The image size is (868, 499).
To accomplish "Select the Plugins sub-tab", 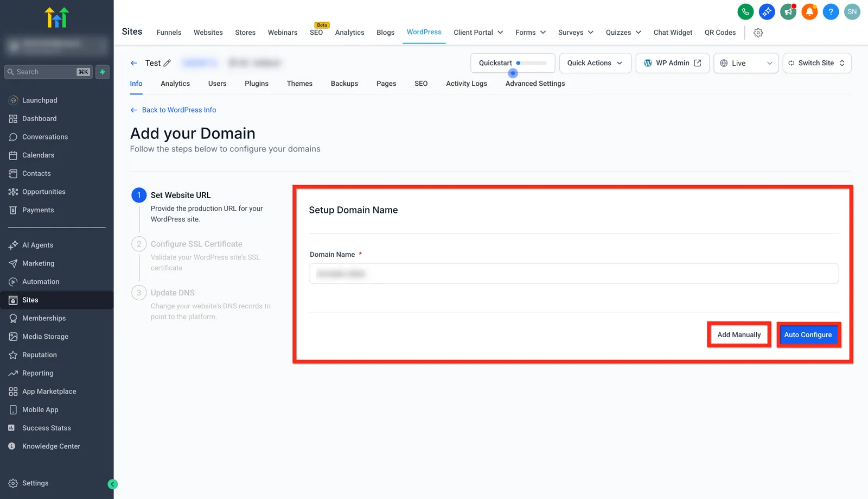I will point(257,84).
